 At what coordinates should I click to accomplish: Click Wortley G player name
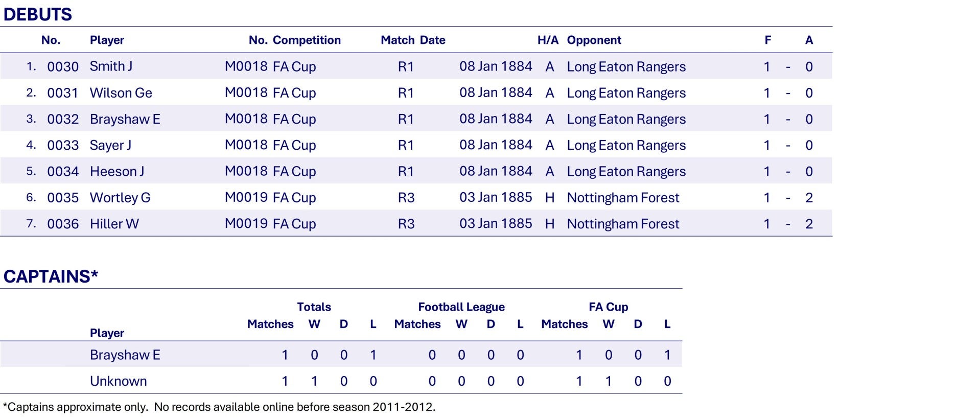[120, 198]
